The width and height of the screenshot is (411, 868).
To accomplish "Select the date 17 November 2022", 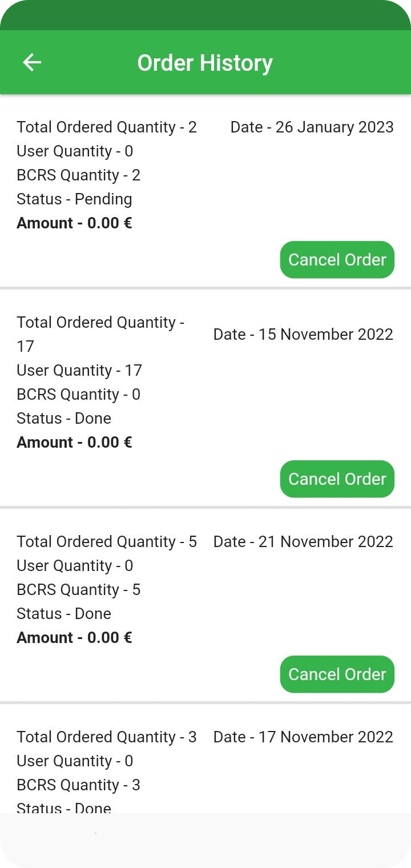I will point(303,737).
